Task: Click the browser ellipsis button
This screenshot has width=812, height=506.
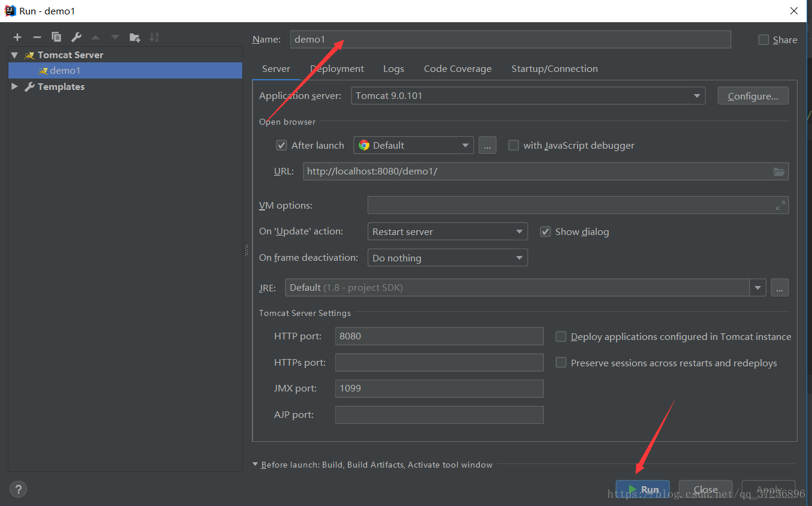Action: [x=488, y=145]
